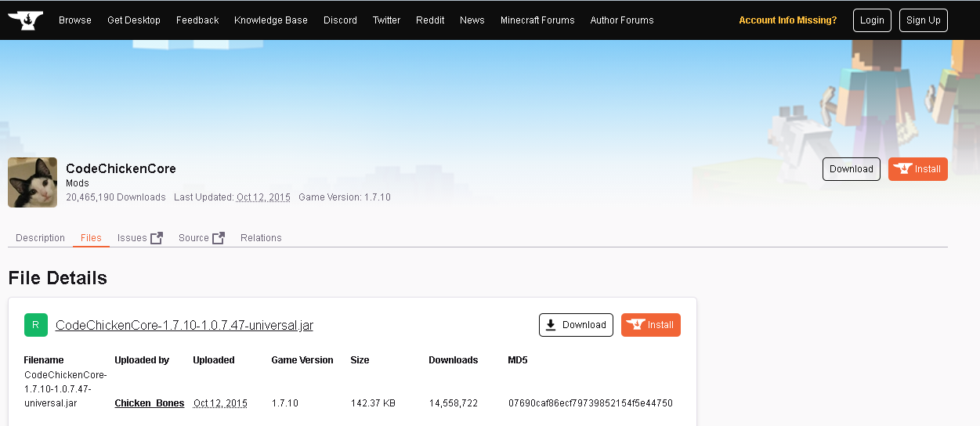Go to Discord from the top bar
Viewport: 980px width, 426px height.
coord(340,20)
